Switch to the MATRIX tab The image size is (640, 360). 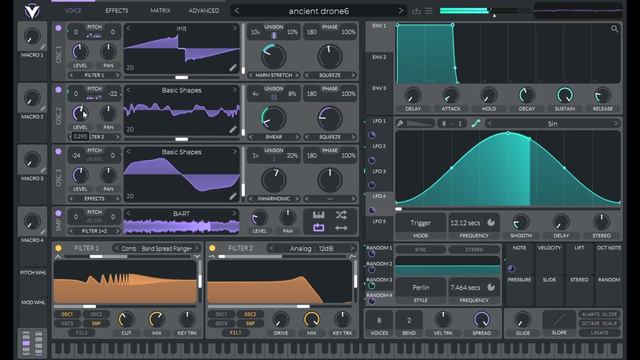[160, 11]
